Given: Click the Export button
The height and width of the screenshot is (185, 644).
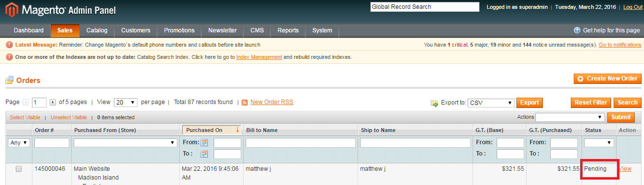Looking at the screenshot, I should [529, 103].
